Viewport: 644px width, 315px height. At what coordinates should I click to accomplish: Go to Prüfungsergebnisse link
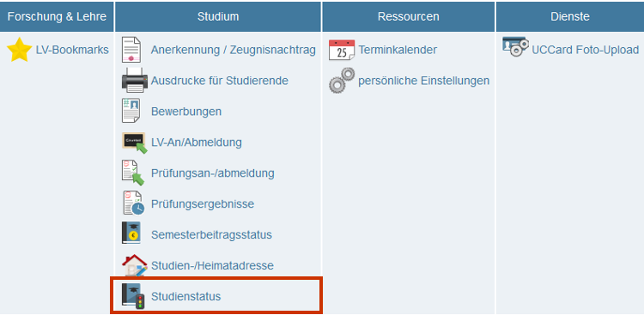point(203,203)
